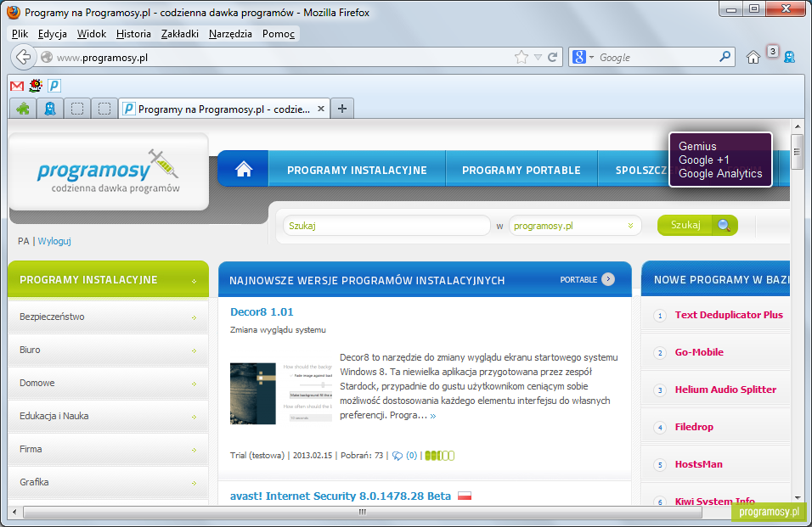Open the Filedrop program link
Image resolution: width=812 pixels, height=527 pixels.
click(x=694, y=427)
